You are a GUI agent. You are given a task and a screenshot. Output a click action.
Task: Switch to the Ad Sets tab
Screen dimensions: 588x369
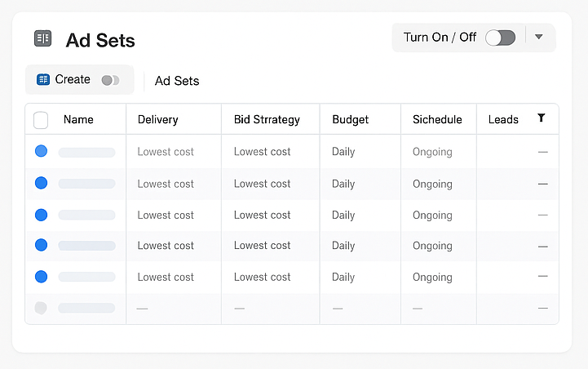(177, 81)
